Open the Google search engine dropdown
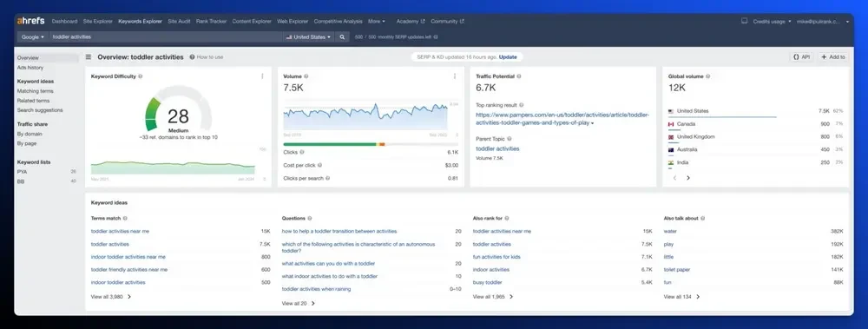The height and width of the screenshot is (329, 868). tap(33, 37)
